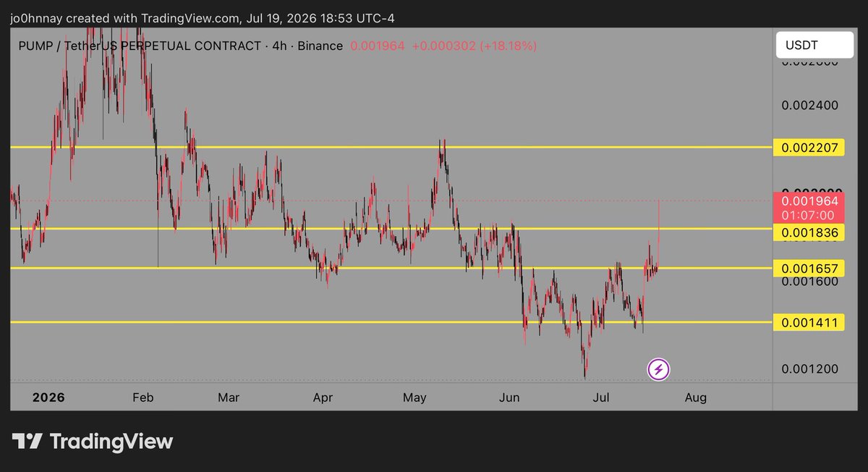Click the purple lightning bolt event icon
The image size is (868, 472).
pyautogui.click(x=658, y=371)
